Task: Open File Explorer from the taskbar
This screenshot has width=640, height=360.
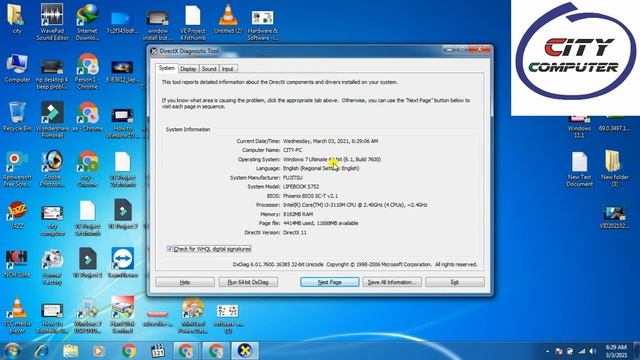Action: tap(71, 351)
